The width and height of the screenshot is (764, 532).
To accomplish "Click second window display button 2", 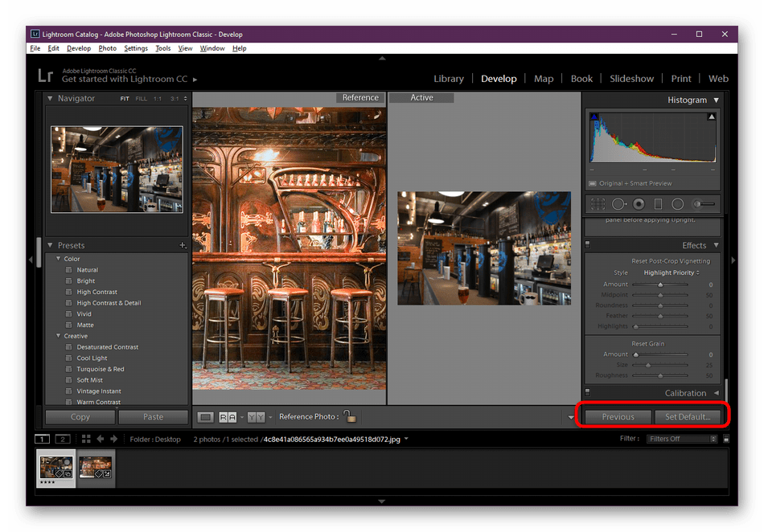I will click(x=63, y=439).
